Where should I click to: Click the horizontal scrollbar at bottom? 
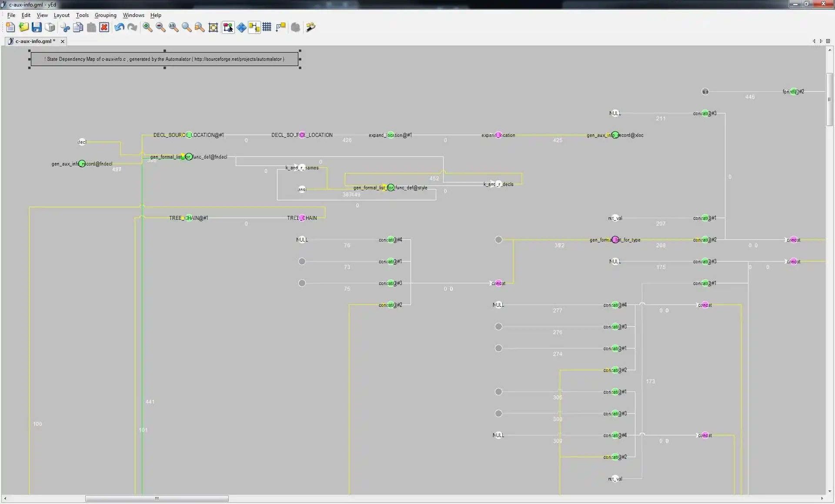tap(157, 497)
